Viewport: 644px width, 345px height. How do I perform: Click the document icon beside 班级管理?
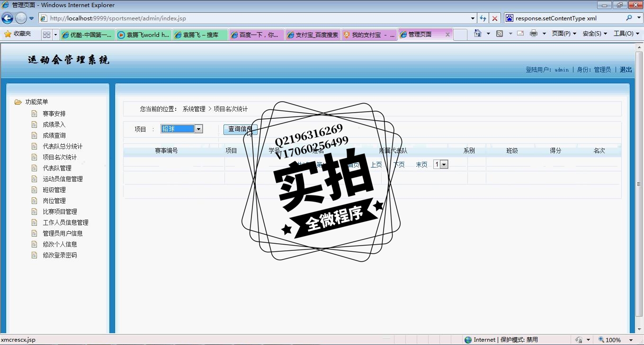(34, 190)
